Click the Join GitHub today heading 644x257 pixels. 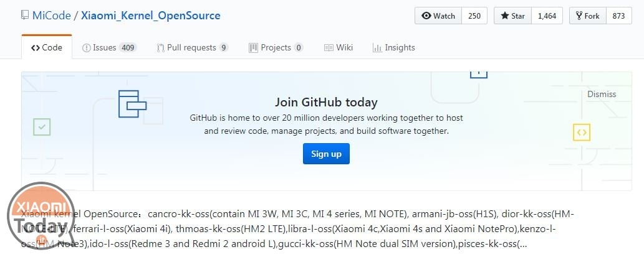(x=326, y=102)
